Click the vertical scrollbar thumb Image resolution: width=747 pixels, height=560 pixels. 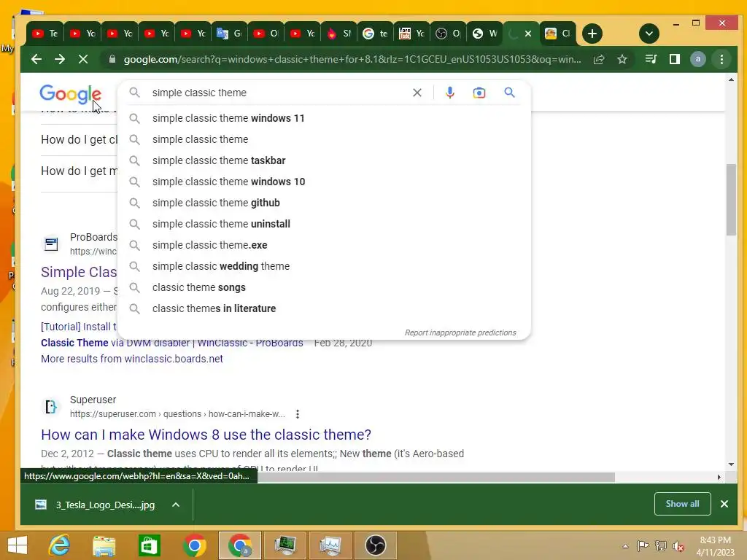click(731, 199)
